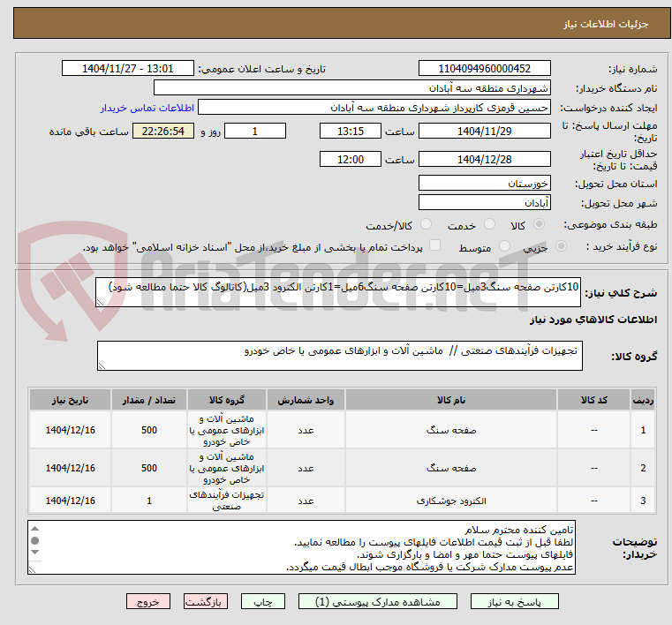Viewport: 672px width, 625px height.
Task: Select the کالا radio button
Action: [539, 224]
